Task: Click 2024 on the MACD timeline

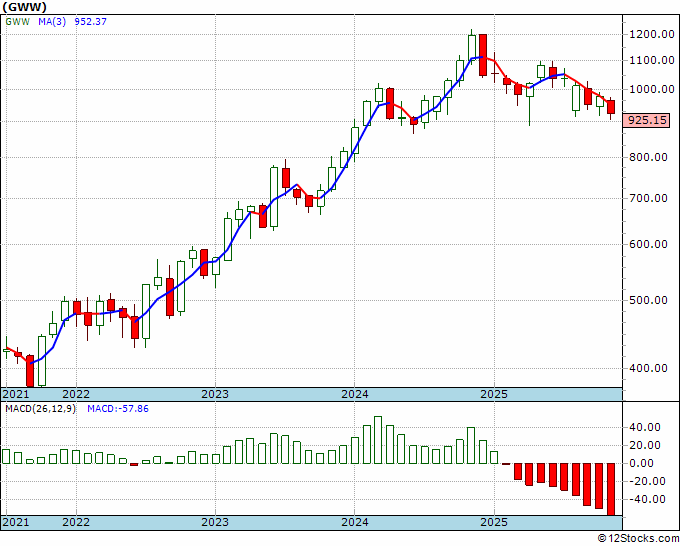Action: 355,522
